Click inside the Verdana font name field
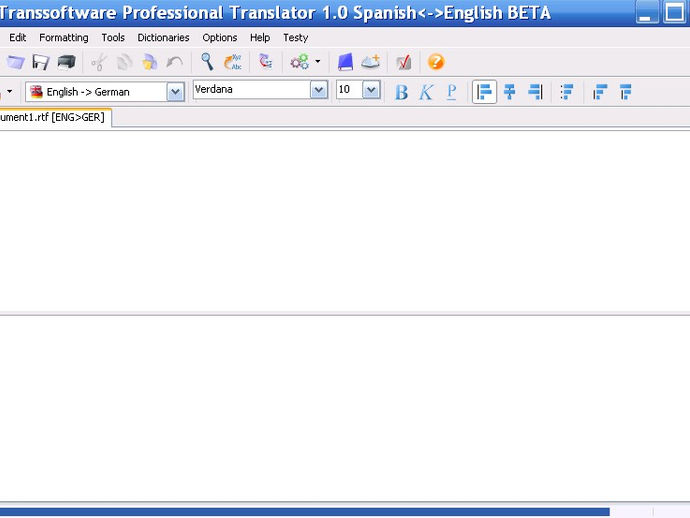 click(252, 90)
